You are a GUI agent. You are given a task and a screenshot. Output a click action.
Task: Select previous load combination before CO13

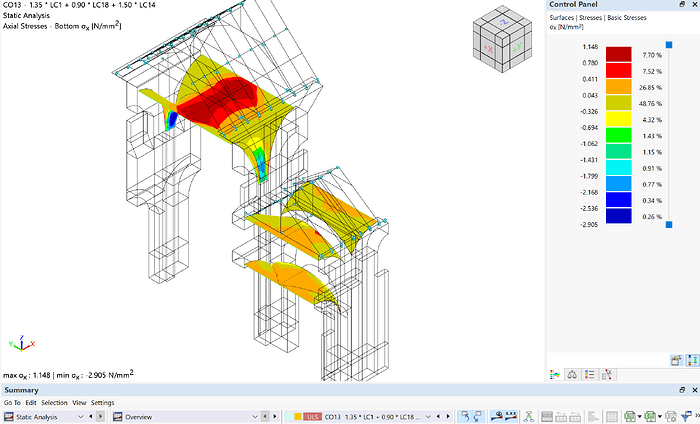coord(438,416)
